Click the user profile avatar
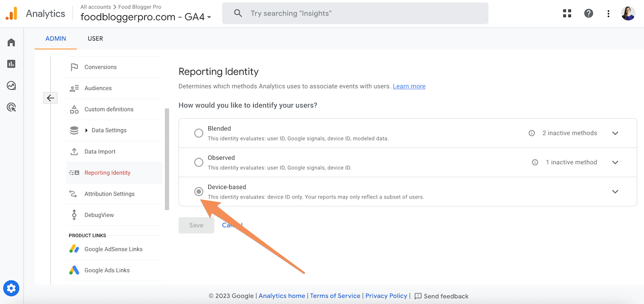Viewport: 644px width, 304px height. tap(628, 13)
